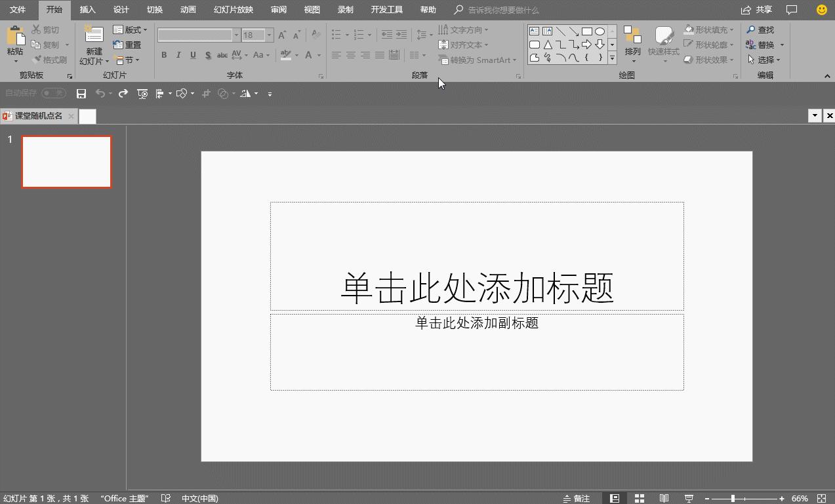Select the Format Painter tool
Screen dimensions: 835x504
pyautogui.click(x=50, y=60)
